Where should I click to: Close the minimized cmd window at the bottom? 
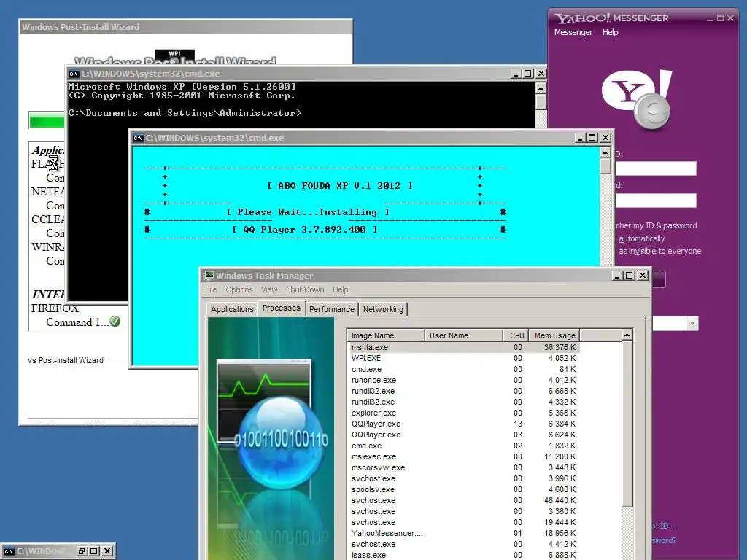(x=108, y=551)
